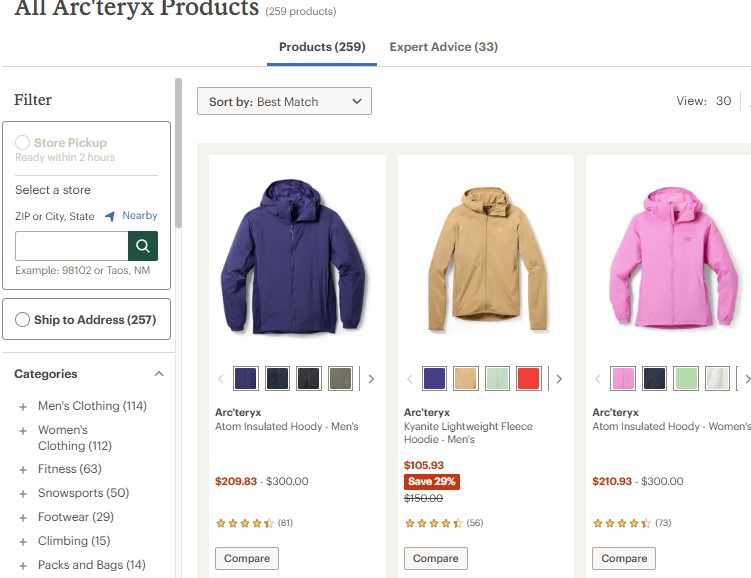The image size is (751, 578).
Task: Select the Store Pickup radio button
Action: pos(23,142)
